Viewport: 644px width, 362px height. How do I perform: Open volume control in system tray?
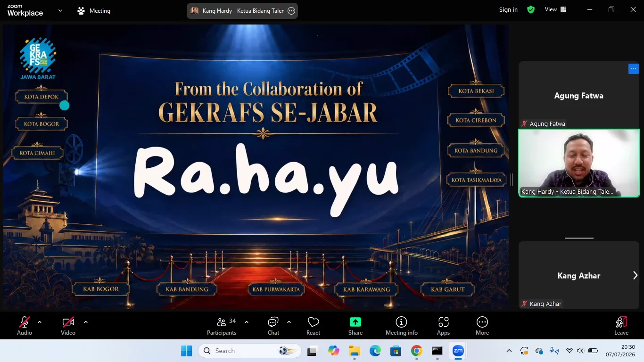tap(580, 351)
